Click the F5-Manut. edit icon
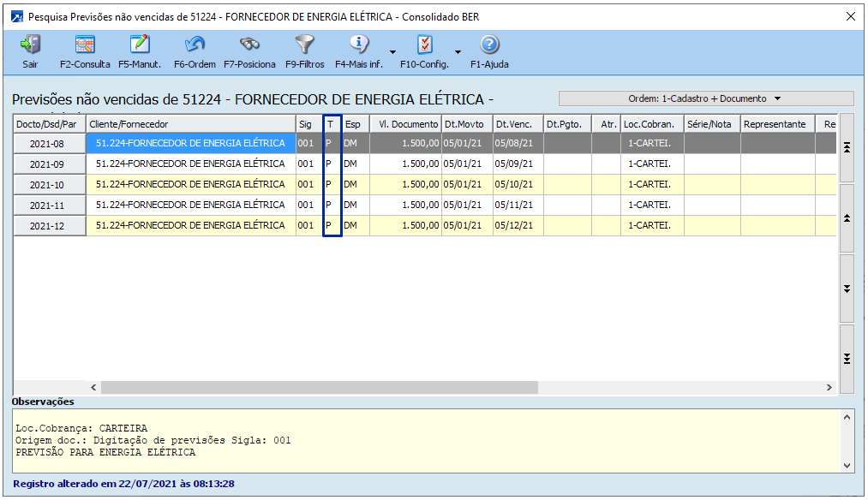This screenshot has width=868, height=500. [139, 45]
